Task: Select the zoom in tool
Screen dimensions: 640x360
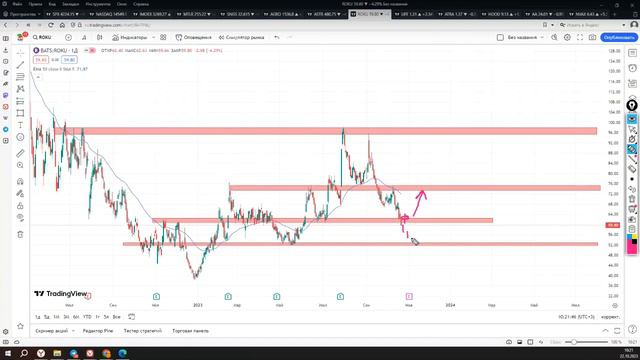Action: tap(20, 165)
